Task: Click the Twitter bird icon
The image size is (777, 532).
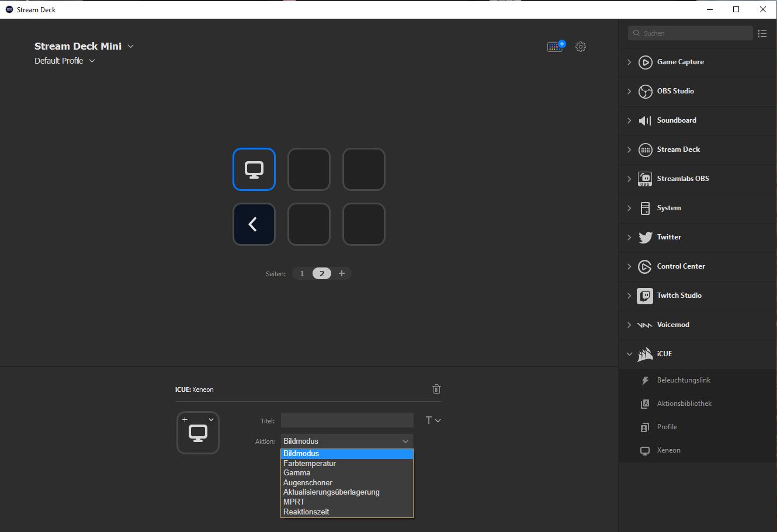Action: [x=645, y=237]
